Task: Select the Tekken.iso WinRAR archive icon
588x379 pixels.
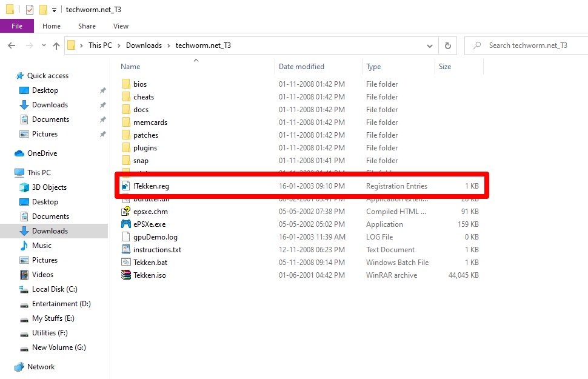Action: point(126,275)
